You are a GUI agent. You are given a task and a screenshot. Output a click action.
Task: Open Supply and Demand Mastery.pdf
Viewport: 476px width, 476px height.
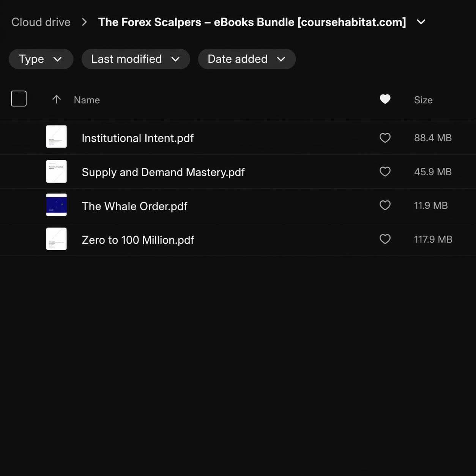[163, 172]
